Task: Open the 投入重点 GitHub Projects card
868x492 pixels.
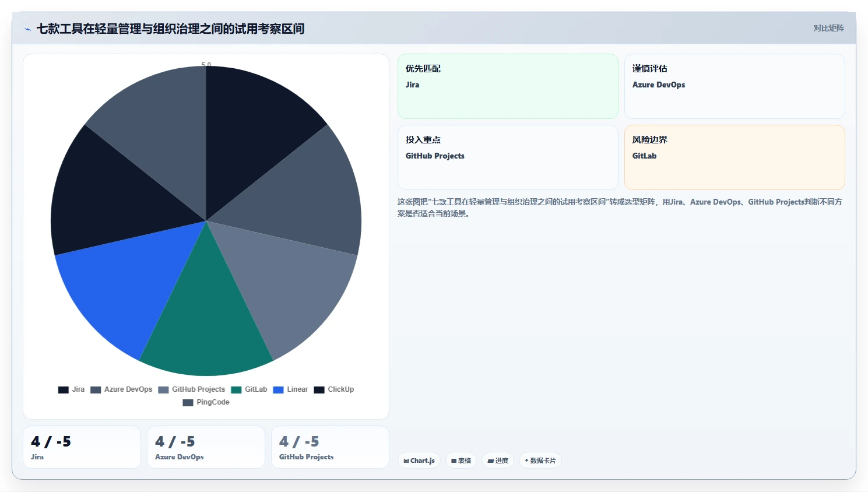Action: coord(508,157)
